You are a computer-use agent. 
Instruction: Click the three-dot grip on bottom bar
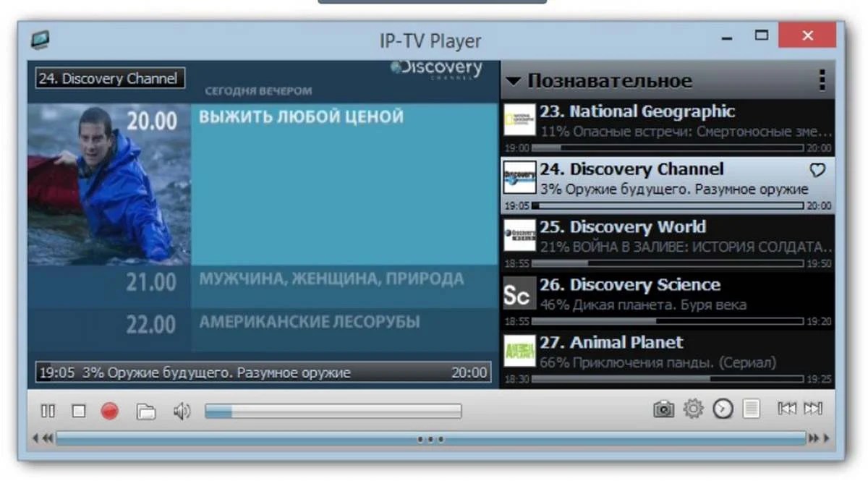click(x=430, y=439)
